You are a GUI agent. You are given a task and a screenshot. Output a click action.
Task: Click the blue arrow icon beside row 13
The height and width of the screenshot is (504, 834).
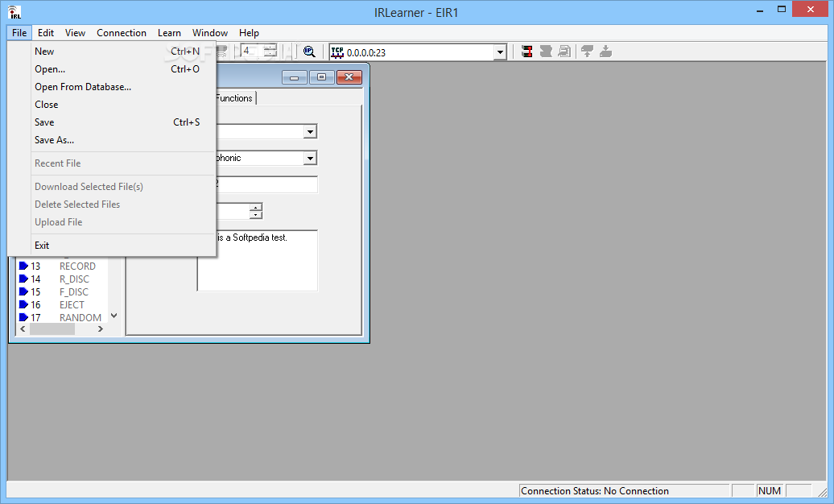[23, 266]
